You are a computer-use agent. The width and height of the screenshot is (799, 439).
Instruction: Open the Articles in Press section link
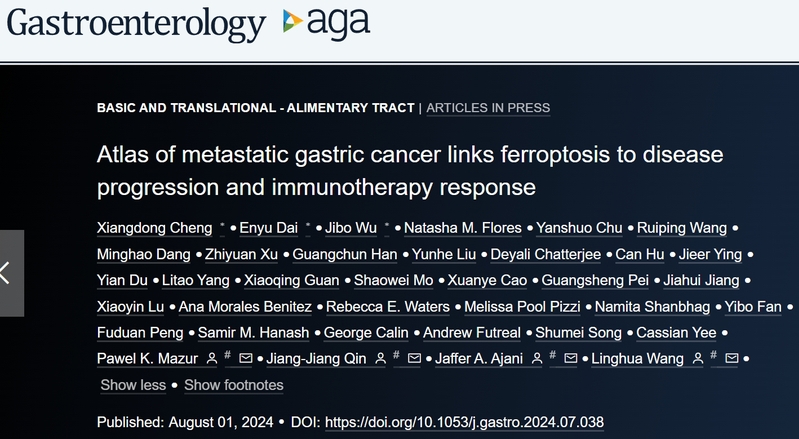click(488, 108)
